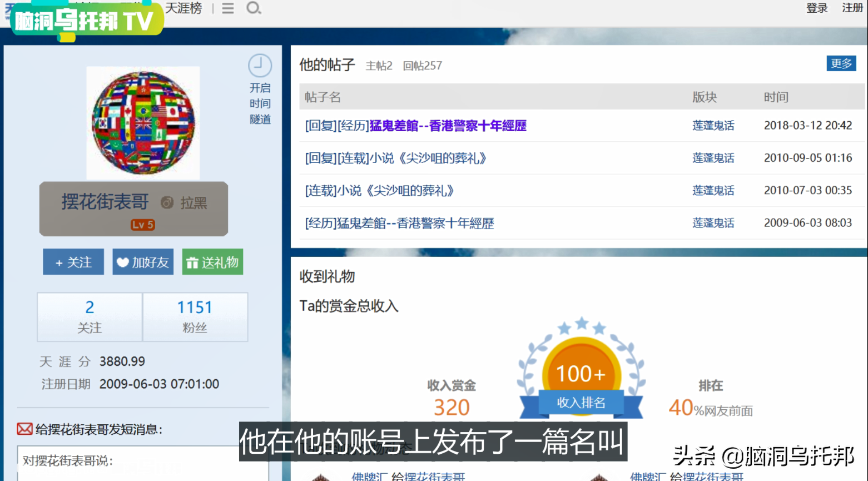Open the 2009 [经历]猛鬼差館 post link
Image resolution: width=868 pixels, height=481 pixels.
coord(399,224)
